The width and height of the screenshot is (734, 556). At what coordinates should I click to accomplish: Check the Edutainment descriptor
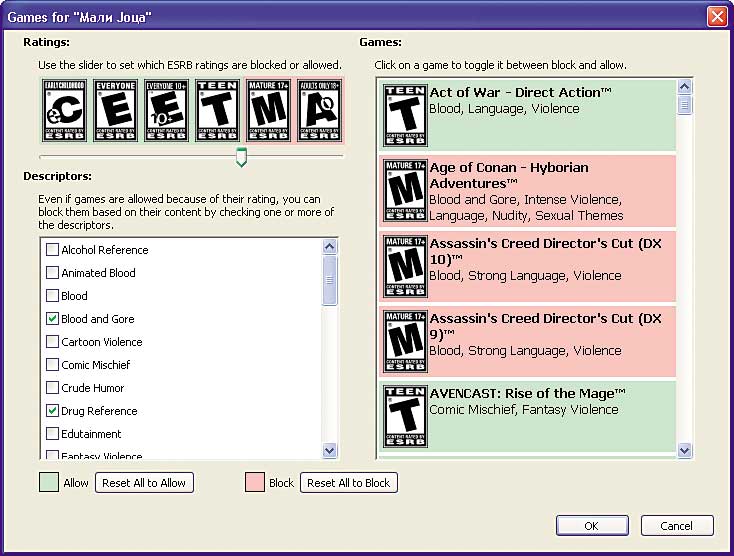[52, 433]
